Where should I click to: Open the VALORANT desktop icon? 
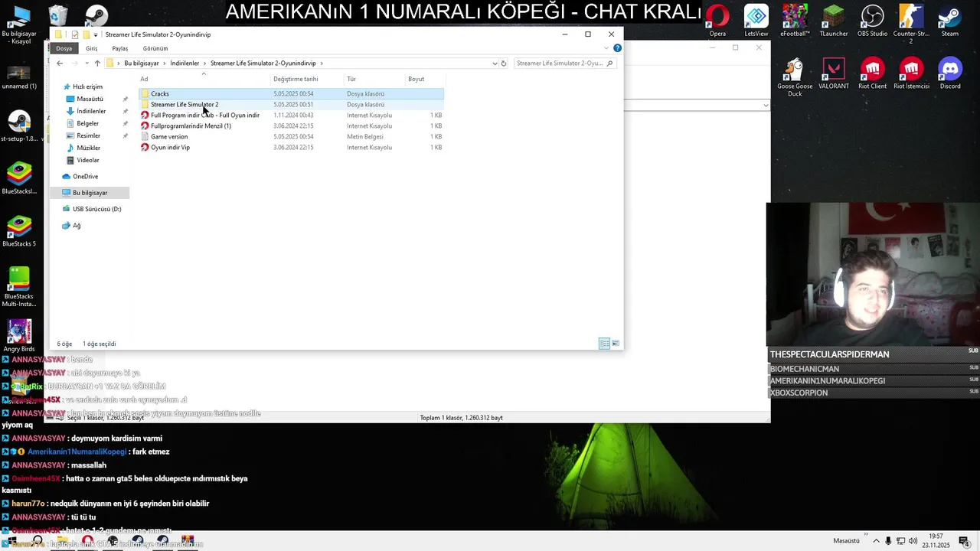coord(833,73)
